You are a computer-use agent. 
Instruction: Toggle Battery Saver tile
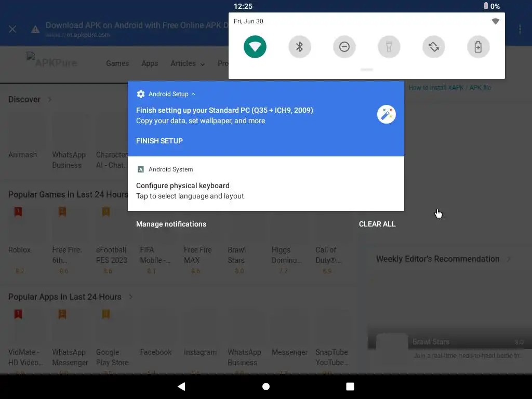478,47
